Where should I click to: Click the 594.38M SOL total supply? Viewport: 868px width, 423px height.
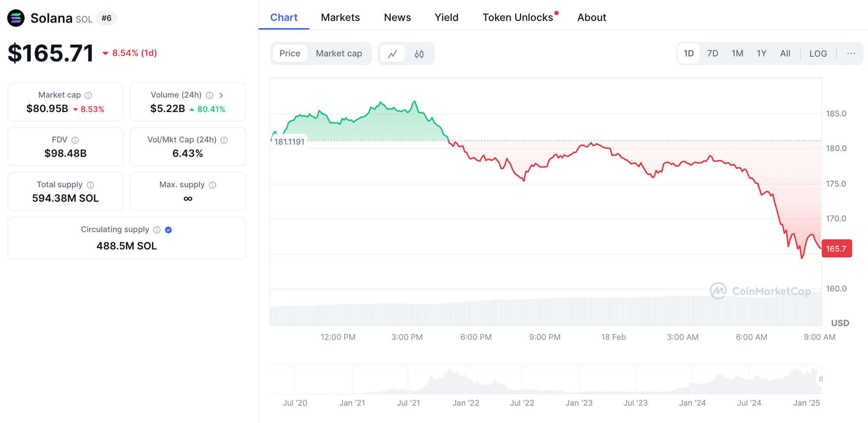(x=66, y=198)
